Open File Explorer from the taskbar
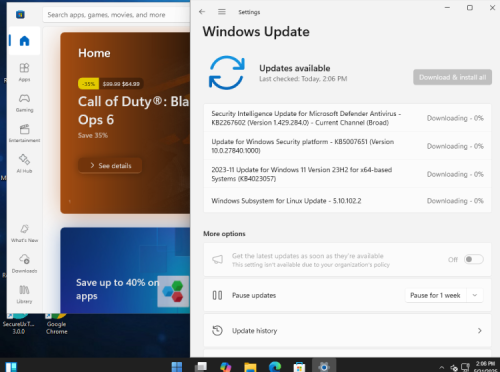Image resolution: width=500 pixels, height=372 pixels. [x=250, y=367]
